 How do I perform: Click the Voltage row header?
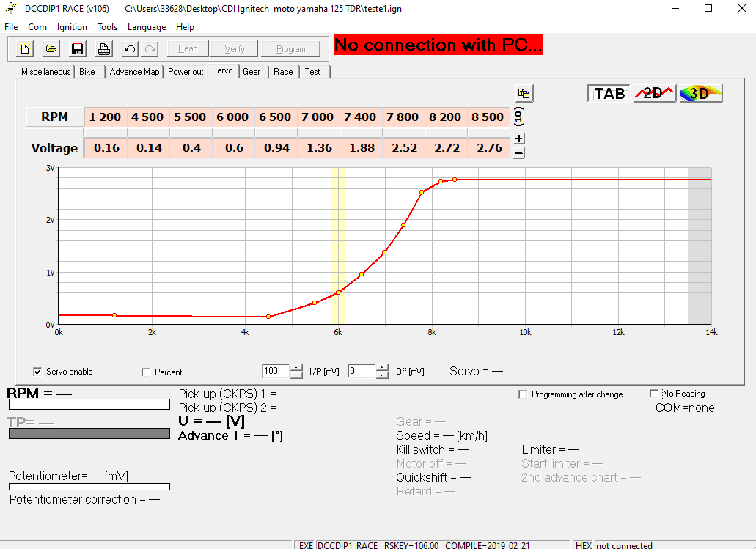(54, 148)
